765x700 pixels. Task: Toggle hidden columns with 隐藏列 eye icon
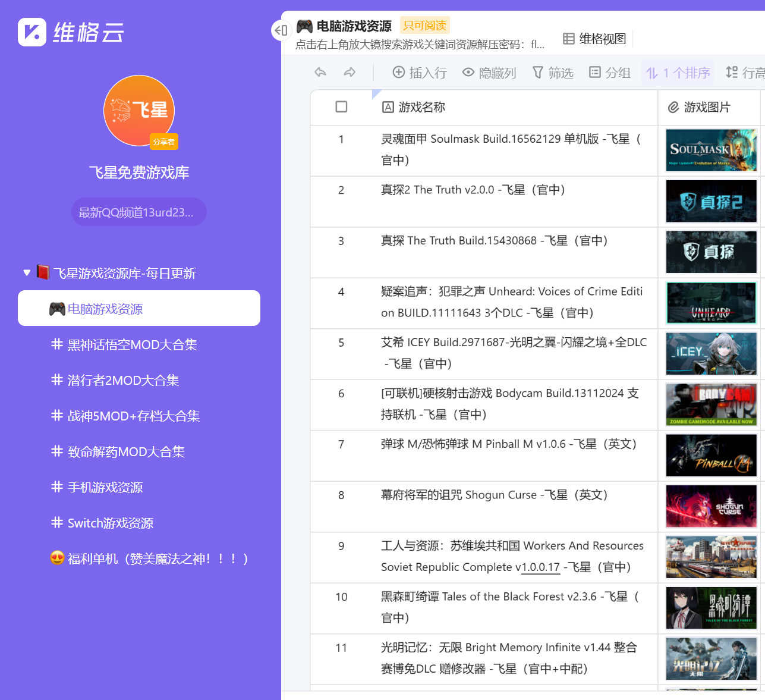click(x=468, y=73)
